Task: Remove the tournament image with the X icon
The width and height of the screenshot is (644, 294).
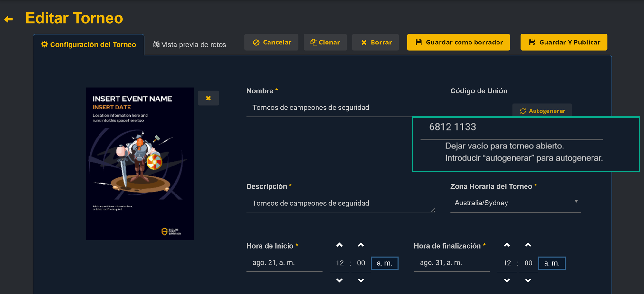Action: [208, 98]
